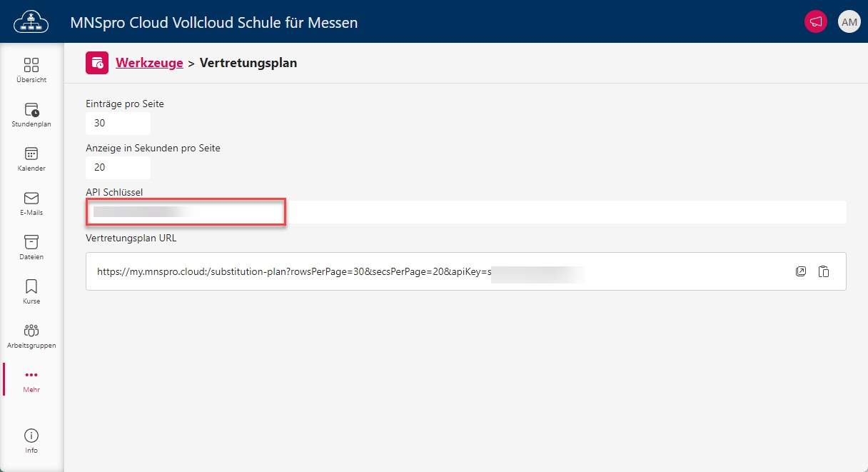Open the Info sidebar item
The height and width of the screenshot is (472, 868).
(x=31, y=441)
